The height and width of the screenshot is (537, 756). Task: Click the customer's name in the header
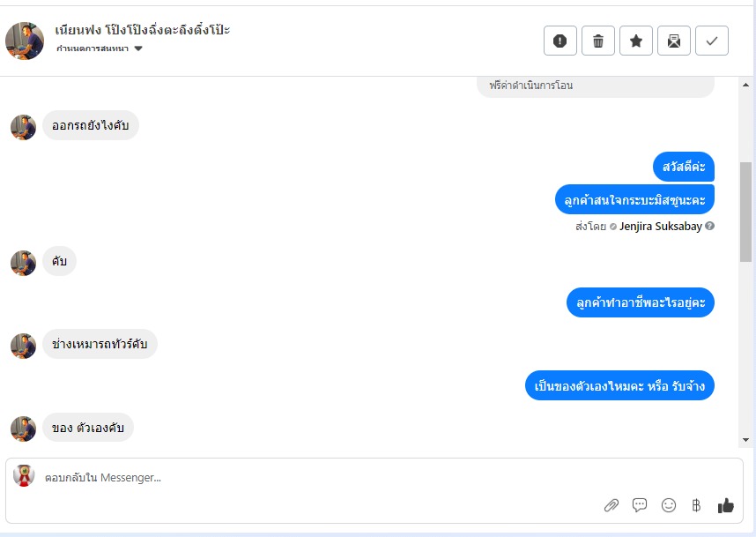tap(142, 30)
